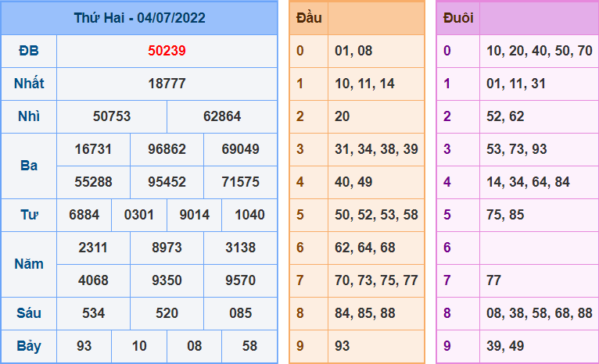Select Đuôi row 7 value 77
Image resolution: width=599 pixels, height=364 pixels.
click(493, 280)
